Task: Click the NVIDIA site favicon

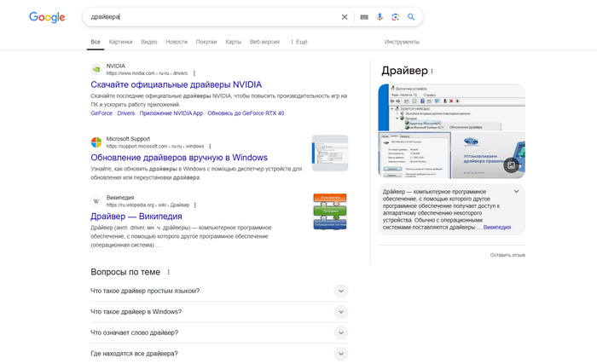Action: pyautogui.click(x=96, y=69)
